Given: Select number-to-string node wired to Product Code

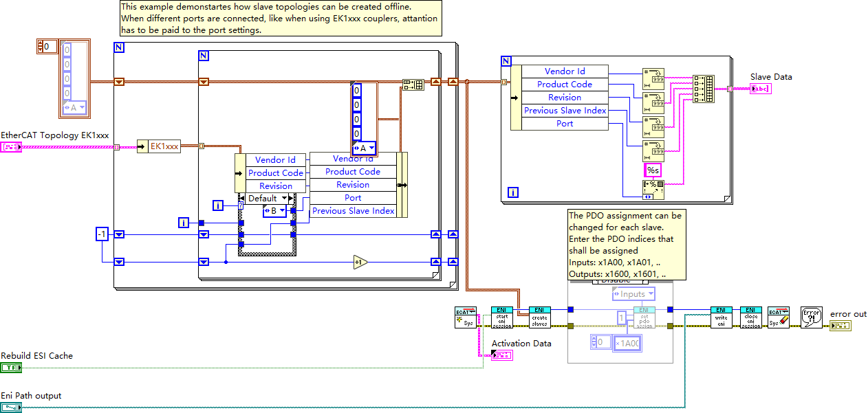Looking at the screenshot, I should (654, 102).
